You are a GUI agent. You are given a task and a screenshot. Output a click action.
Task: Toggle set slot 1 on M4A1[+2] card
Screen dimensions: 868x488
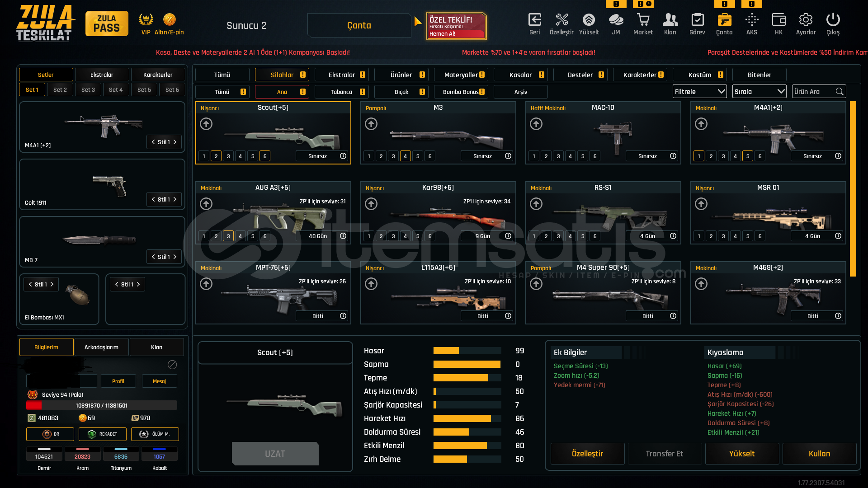click(699, 156)
